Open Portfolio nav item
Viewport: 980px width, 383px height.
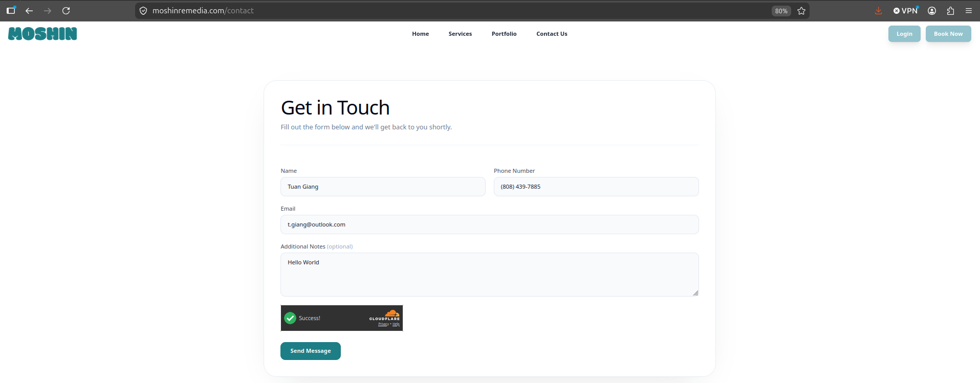tap(504, 34)
